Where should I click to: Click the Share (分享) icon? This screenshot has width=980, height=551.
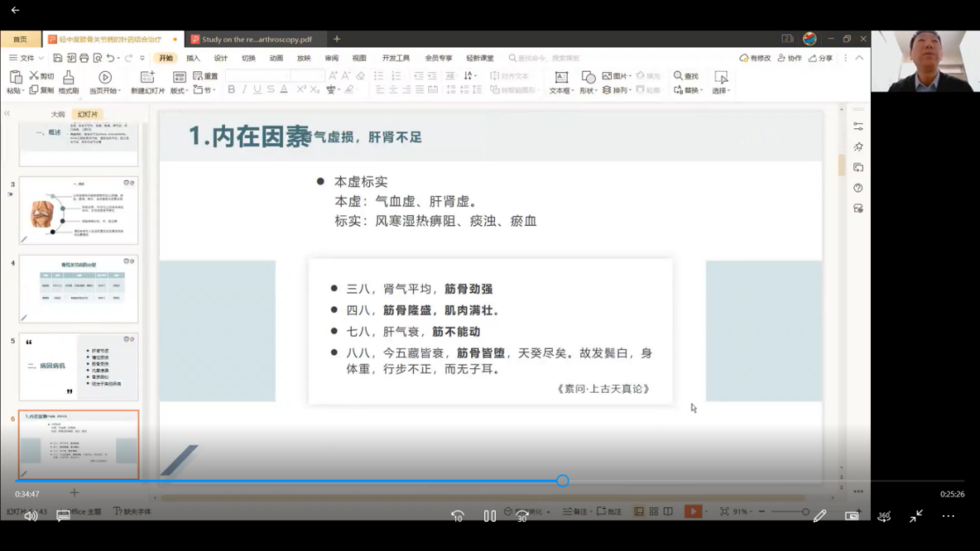click(821, 58)
